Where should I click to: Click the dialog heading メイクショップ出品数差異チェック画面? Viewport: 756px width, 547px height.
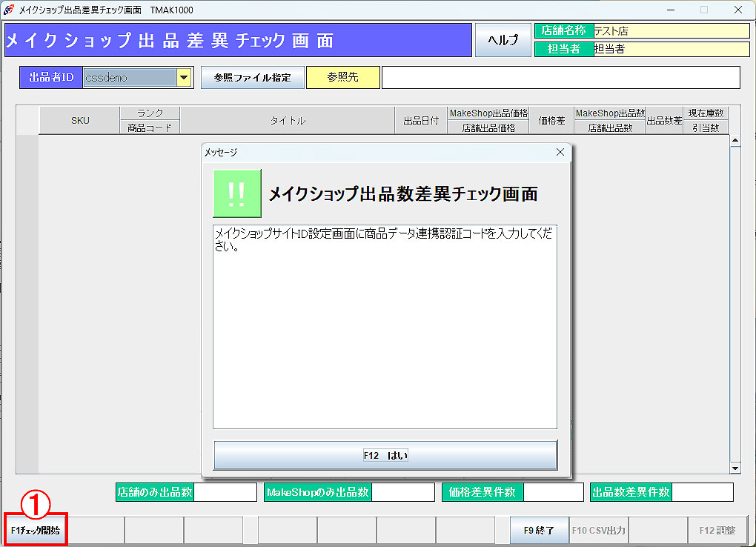click(x=402, y=194)
